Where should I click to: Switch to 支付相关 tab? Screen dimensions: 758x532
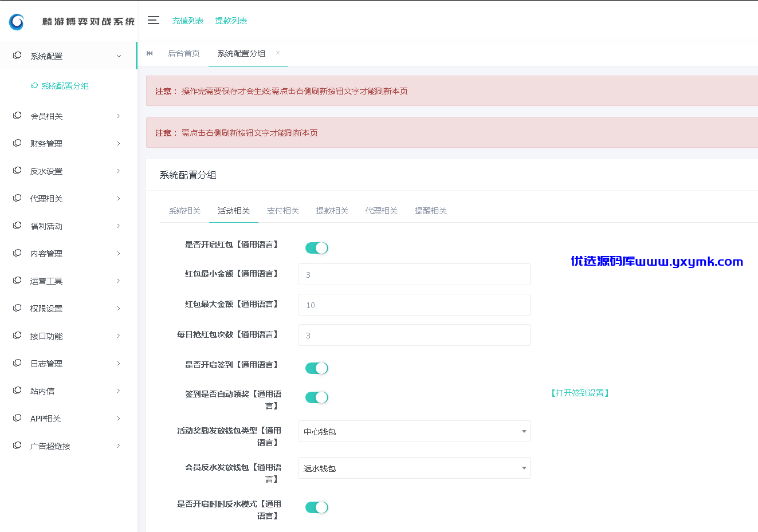click(283, 211)
